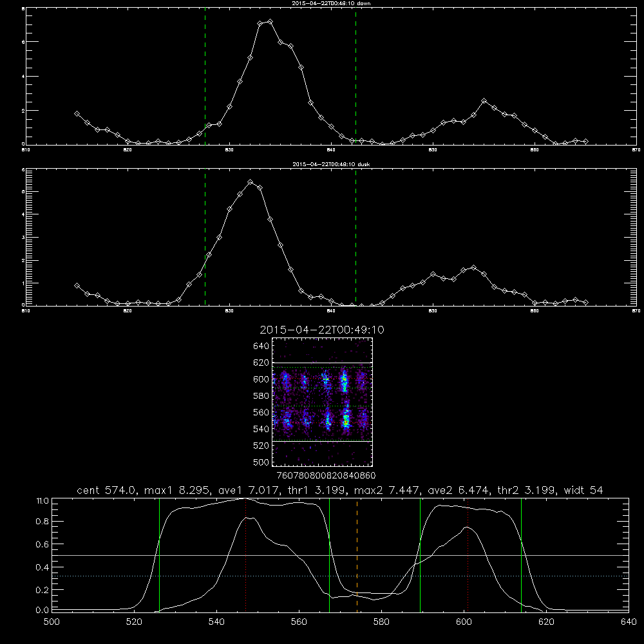Click the 540 label on the spectral image y-axis

tap(261, 429)
